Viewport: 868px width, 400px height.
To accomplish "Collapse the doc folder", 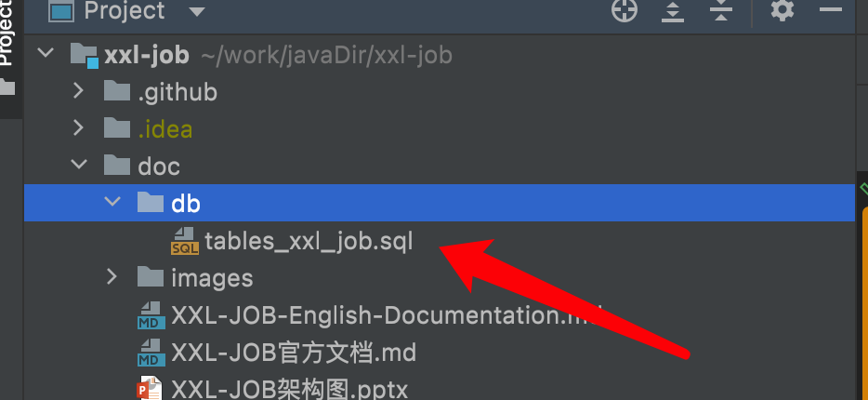I will click(x=79, y=166).
